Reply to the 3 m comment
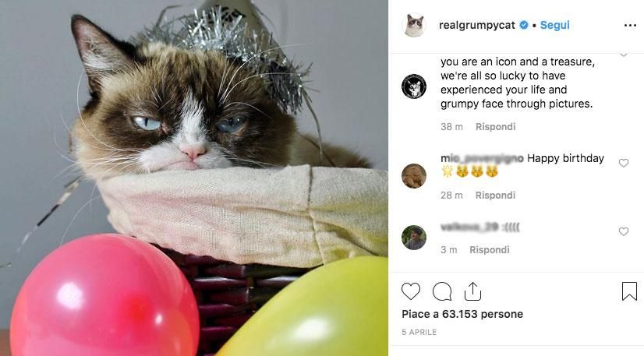Screen dimensions: 644x356 489,249
